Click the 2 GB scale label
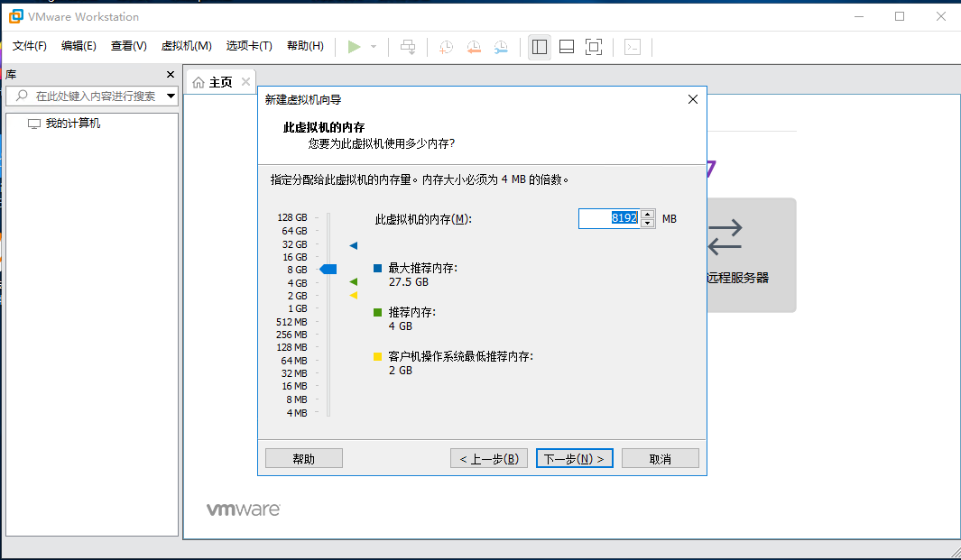Screen dimensions: 961x560 click(x=297, y=296)
